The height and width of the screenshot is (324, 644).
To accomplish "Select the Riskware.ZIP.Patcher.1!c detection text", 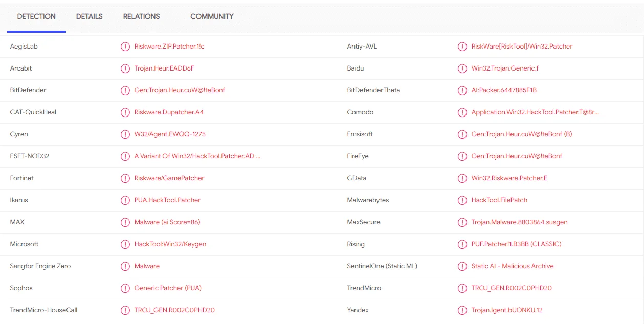I will point(169,47).
